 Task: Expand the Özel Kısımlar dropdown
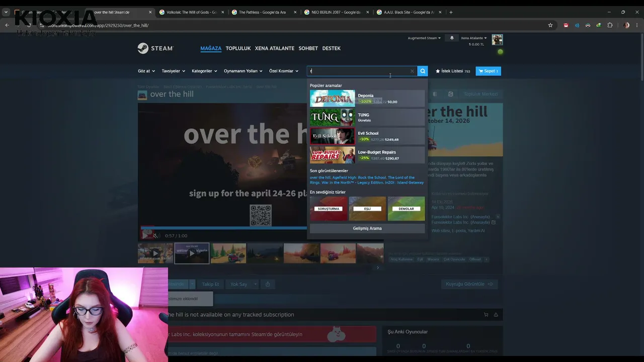pyautogui.click(x=284, y=71)
